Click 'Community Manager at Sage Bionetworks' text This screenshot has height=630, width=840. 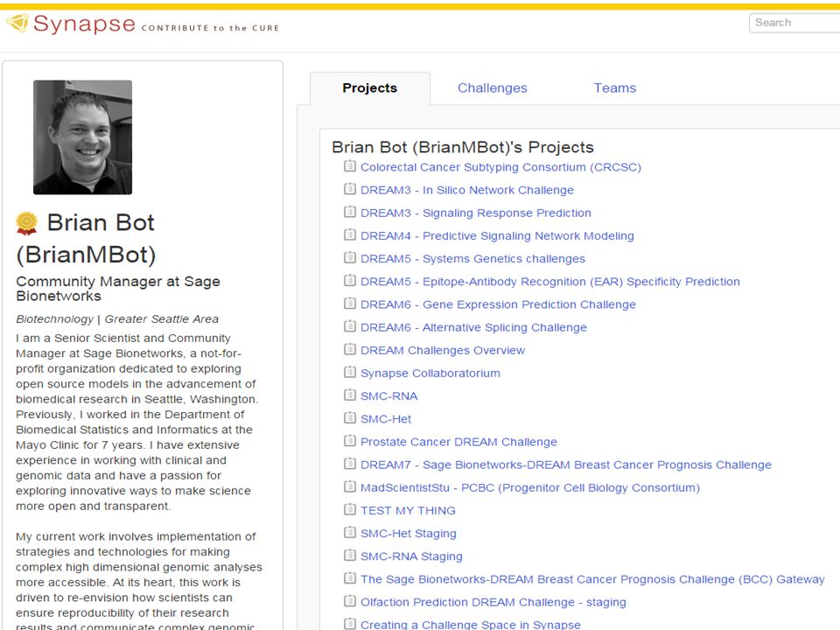[118, 289]
